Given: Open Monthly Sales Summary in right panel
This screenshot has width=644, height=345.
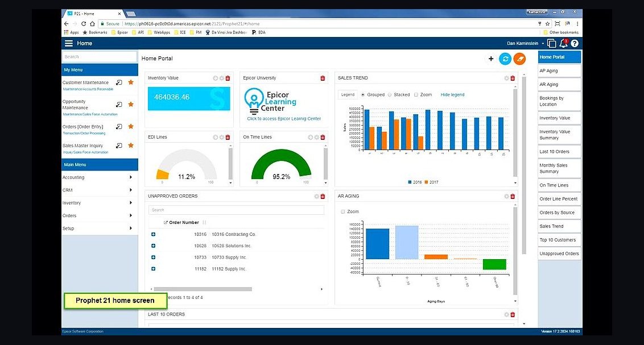Looking at the screenshot, I should click(x=559, y=168).
